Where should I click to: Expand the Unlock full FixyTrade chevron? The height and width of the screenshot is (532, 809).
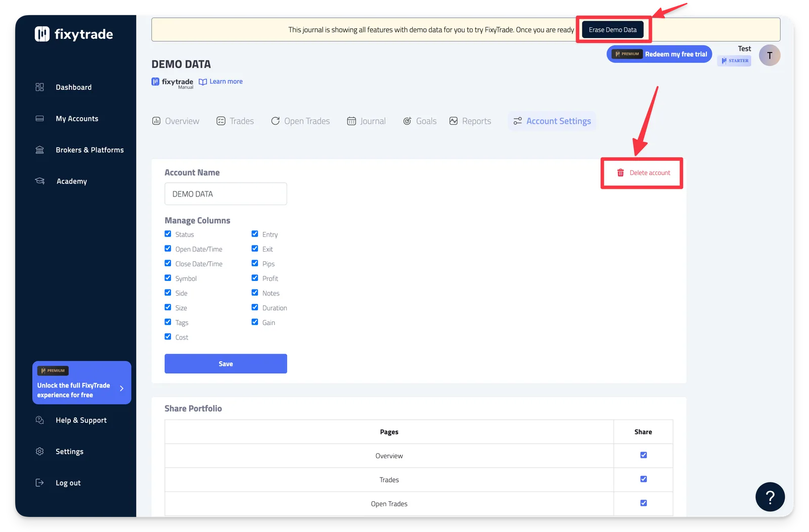point(122,389)
